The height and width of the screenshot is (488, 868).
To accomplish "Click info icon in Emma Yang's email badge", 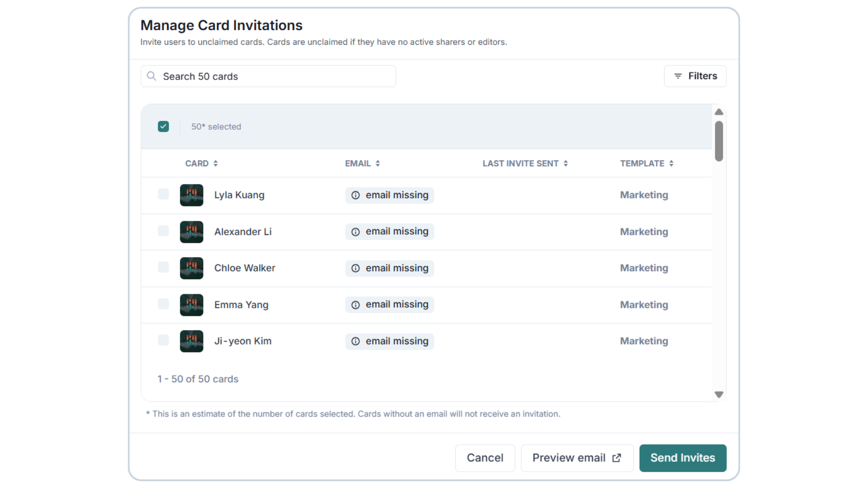I will [356, 305].
